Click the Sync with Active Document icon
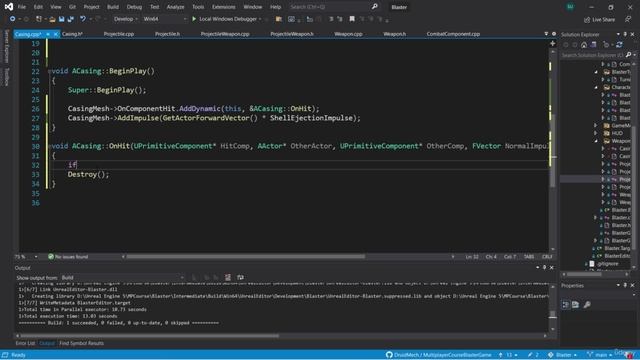Screen dimensions: 640x360 [620, 45]
